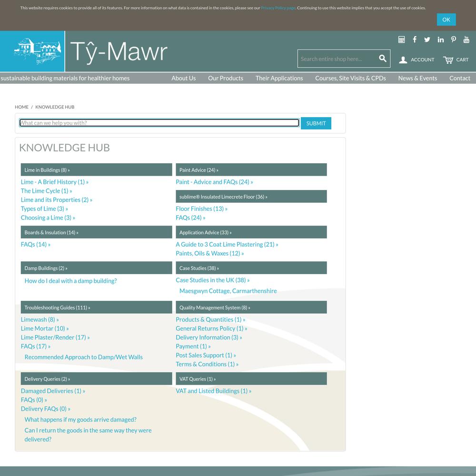Viewport: 476px width, 476px height.
Task: Open The Lime Cycle (1) link
Action: [46, 191]
